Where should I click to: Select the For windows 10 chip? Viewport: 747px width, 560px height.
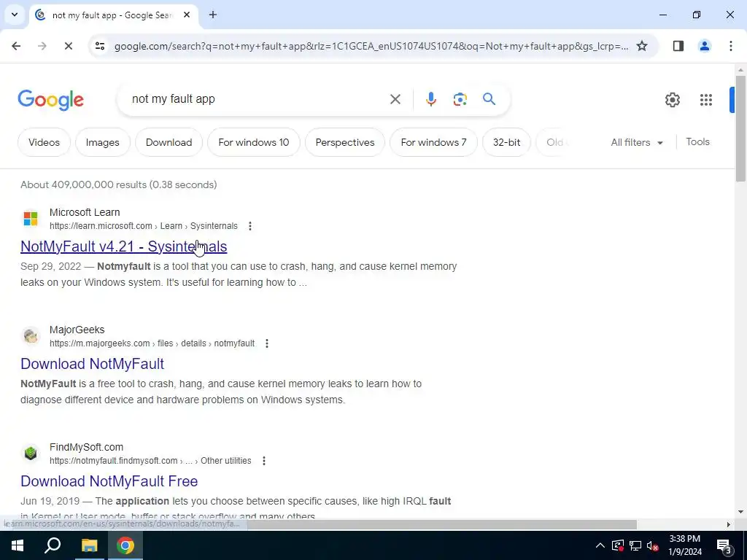click(x=253, y=142)
